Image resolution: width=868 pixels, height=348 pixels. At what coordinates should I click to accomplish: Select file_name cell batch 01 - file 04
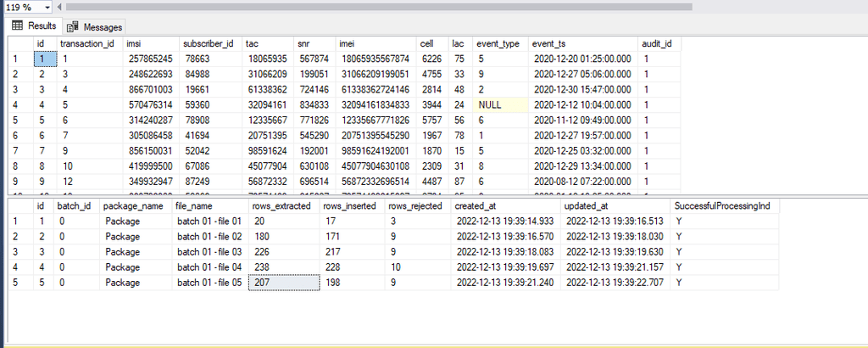(x=210, y=267)
